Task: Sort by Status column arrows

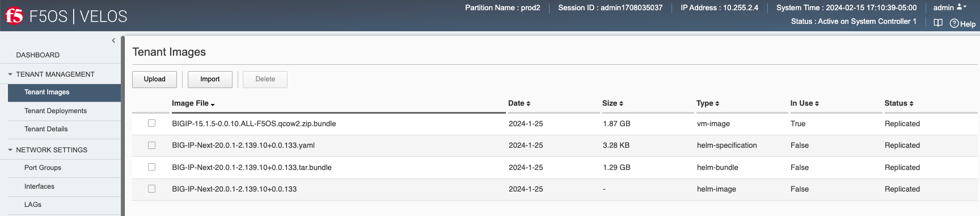Action: click(911, 103)
